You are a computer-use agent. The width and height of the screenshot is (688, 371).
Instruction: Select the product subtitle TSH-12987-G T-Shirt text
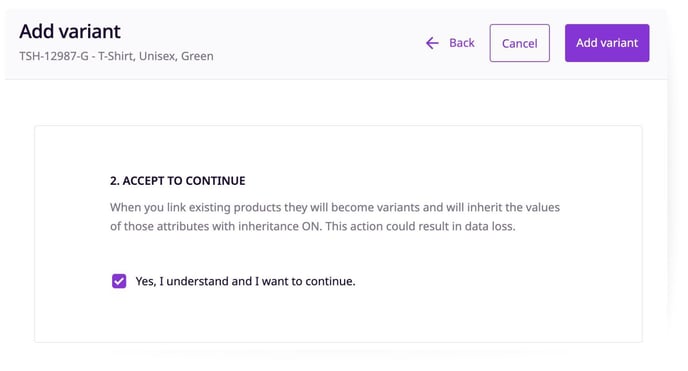point(116,56)
